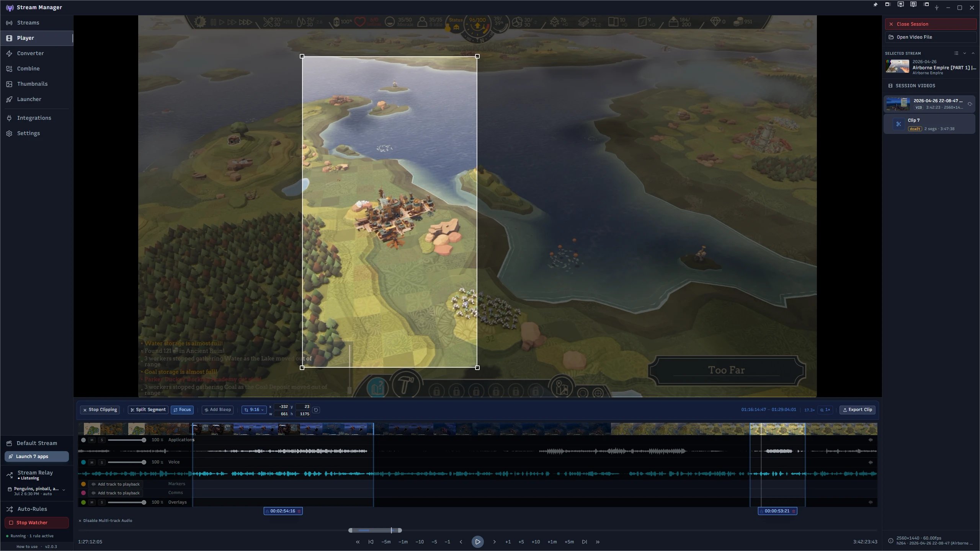
Task: Click the Integrations plug icon
Action: [9, 118]
